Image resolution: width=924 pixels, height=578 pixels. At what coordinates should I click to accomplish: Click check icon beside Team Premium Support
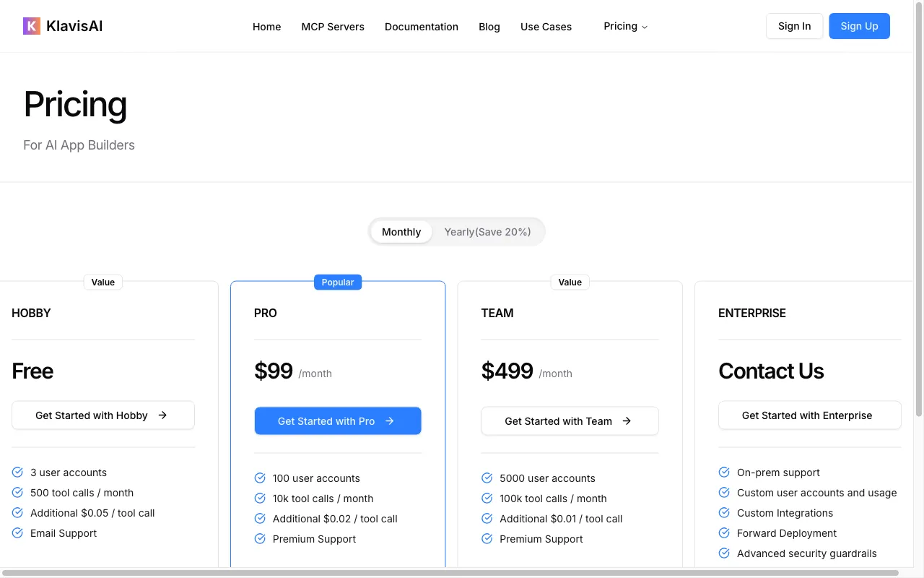click(487, 539)
